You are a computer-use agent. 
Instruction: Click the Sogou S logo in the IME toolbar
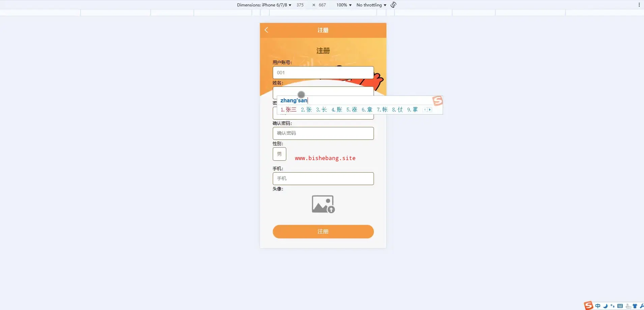pyautogui.click(x=589, y=306)
